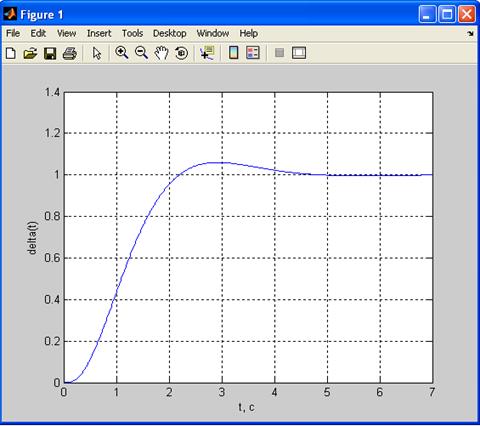Enable the Data Cursor tool
This screenshot has width=480, height=426.
click(x=207, y=53)
